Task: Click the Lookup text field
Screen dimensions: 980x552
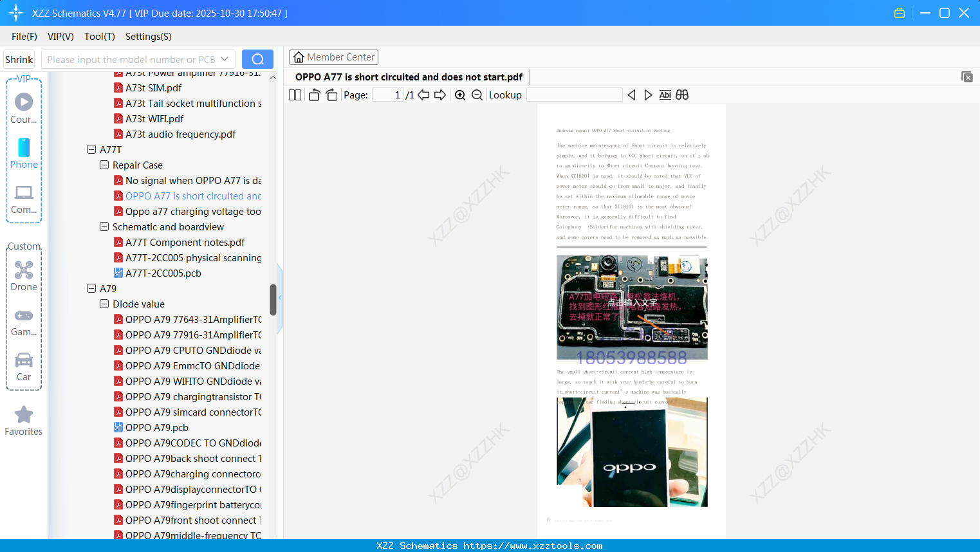Action: (x=574, y=95)
